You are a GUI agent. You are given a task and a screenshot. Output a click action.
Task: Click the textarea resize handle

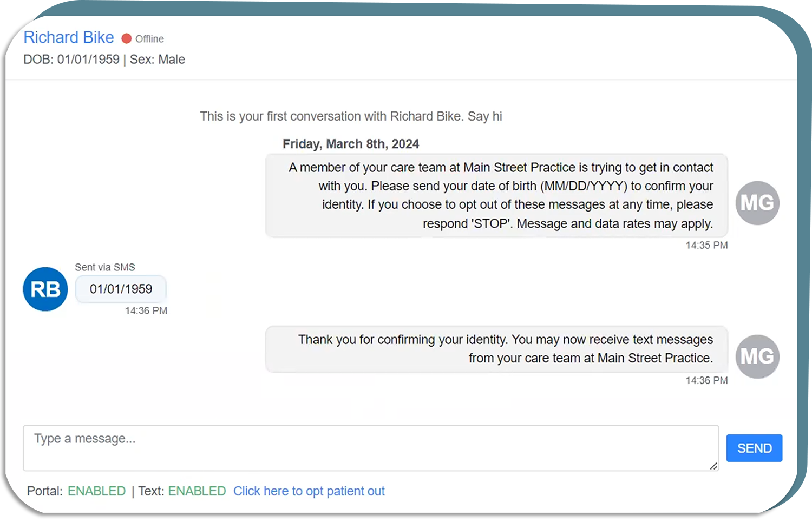(713, 466)
